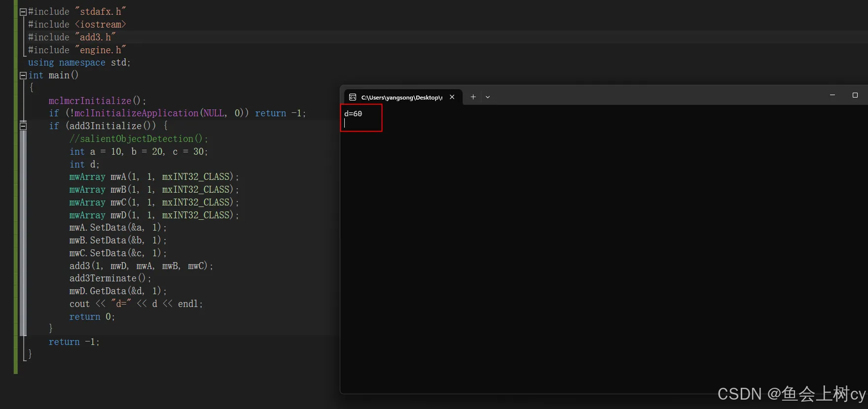Click #include "add3.h" line
Viewport: 868px width, 409px height.
point(72,37)
